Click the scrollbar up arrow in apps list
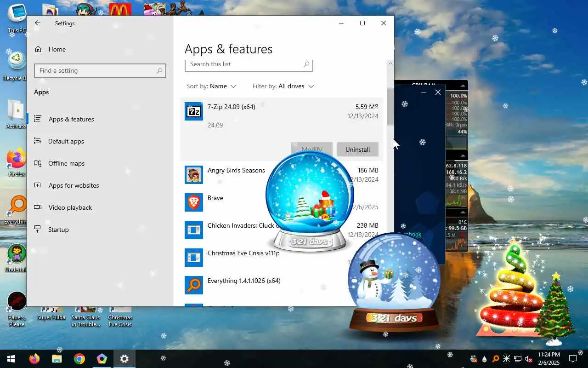The height and width of the screenshot is (368, 588). [x=390, y=63]
